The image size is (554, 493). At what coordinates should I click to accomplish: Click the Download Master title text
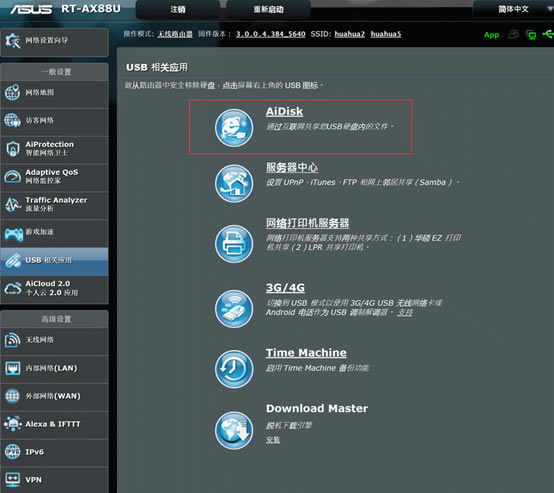tap(317, 409)
